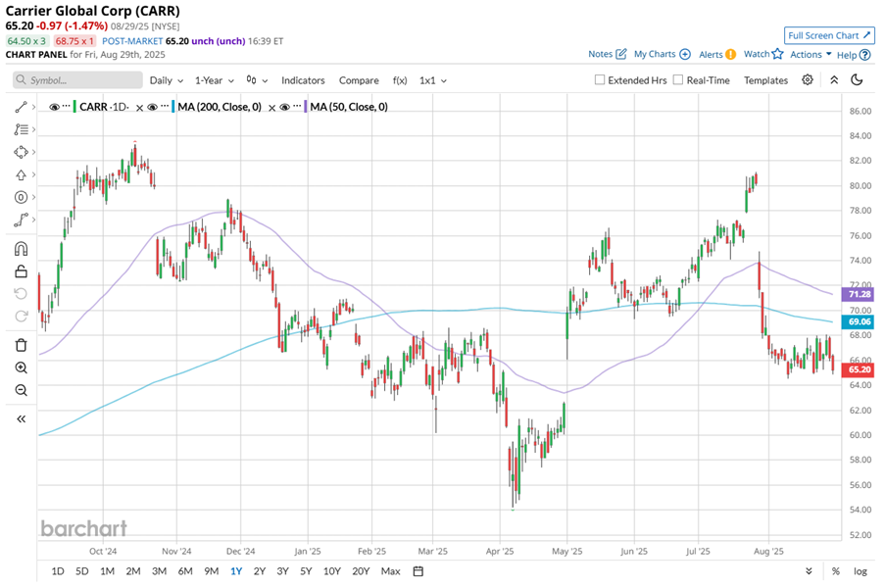Collapse the drawing tools sidebar

pyautogui.click(x=21, y=418)
